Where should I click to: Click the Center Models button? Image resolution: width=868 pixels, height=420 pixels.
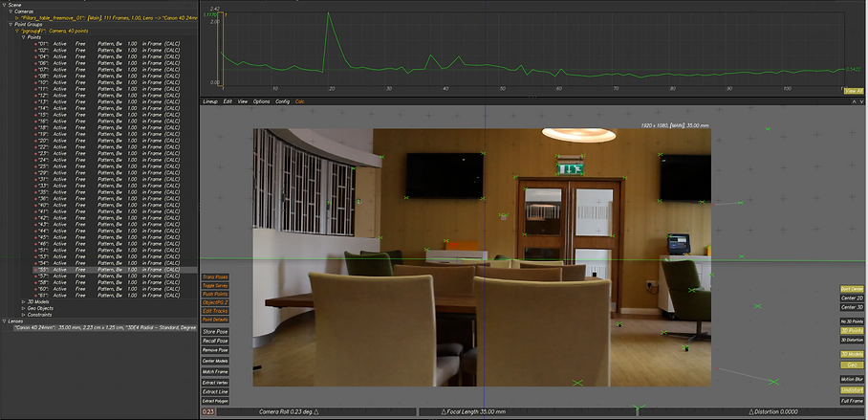[x=215, y=361]
